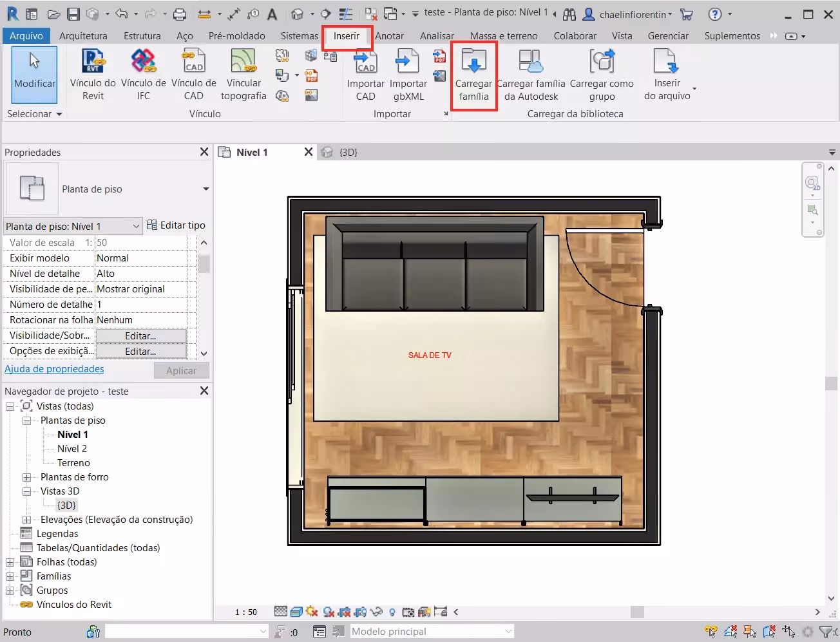The width and height of the screenshot is (840, 642).
Task: Click the binoculars search icon
Action: [569, 14]
